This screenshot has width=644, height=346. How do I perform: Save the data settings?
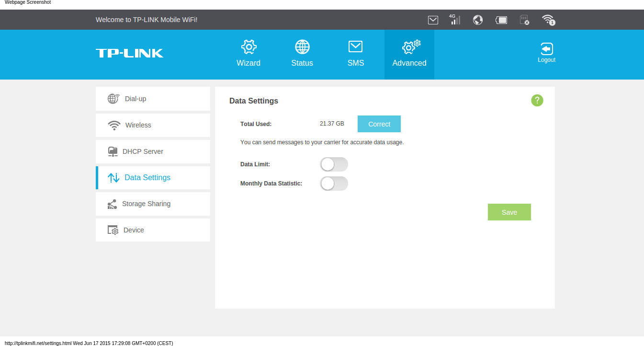coord(509,212)
